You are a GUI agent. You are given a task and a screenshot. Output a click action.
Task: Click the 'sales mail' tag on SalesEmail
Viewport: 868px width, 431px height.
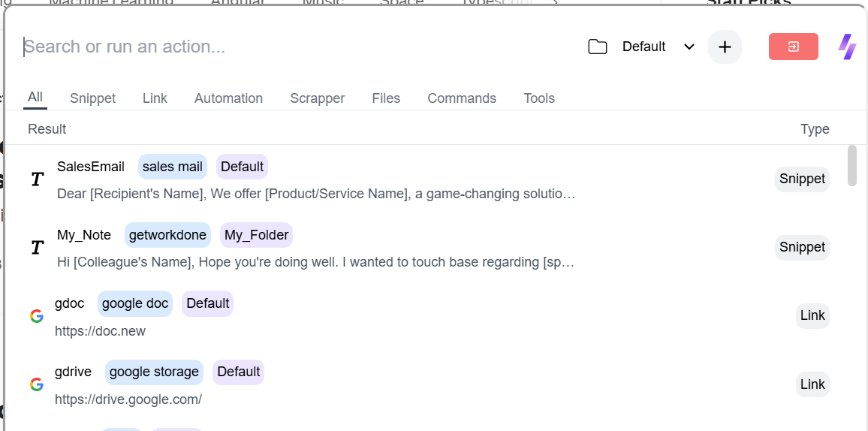pos(172,167)
